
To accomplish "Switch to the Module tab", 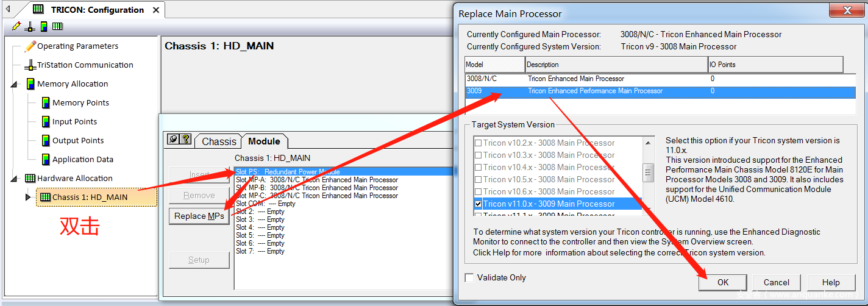I will [x=264, y=141].
